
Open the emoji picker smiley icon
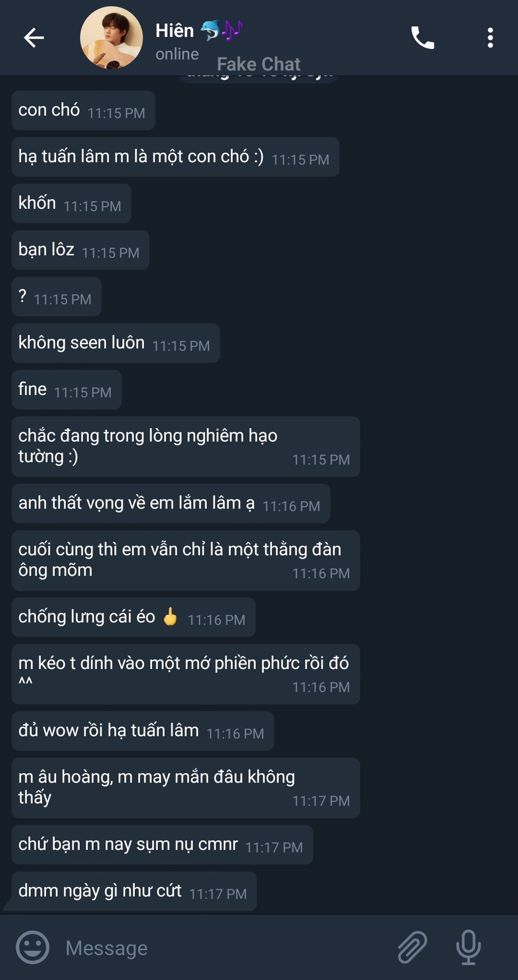33,947
